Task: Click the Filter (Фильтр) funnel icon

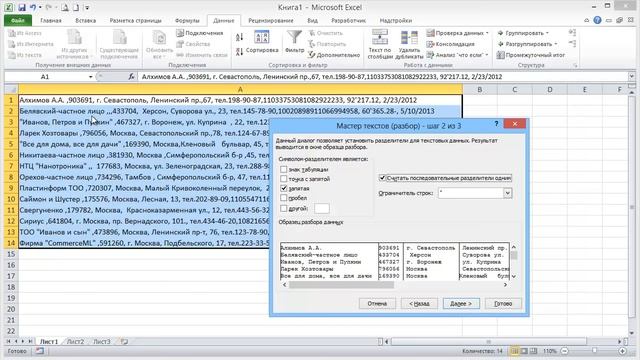Action: pos(294,42)
